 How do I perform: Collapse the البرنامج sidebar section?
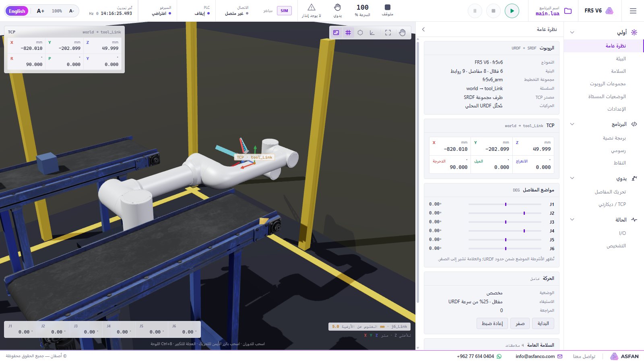(572, 124)
